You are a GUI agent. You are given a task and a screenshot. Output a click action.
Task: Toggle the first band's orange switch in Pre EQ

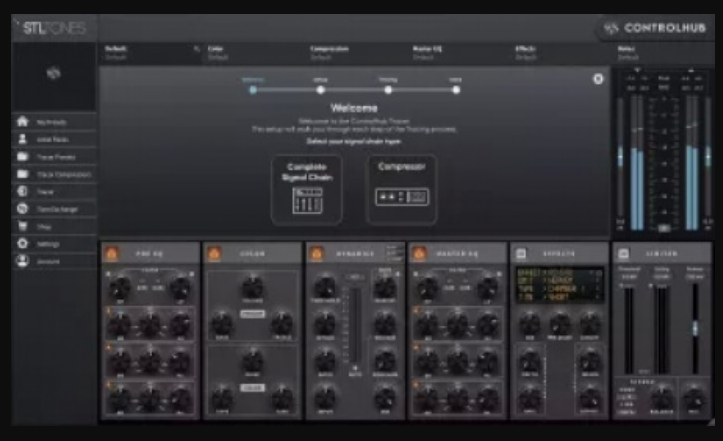[109, 310]
